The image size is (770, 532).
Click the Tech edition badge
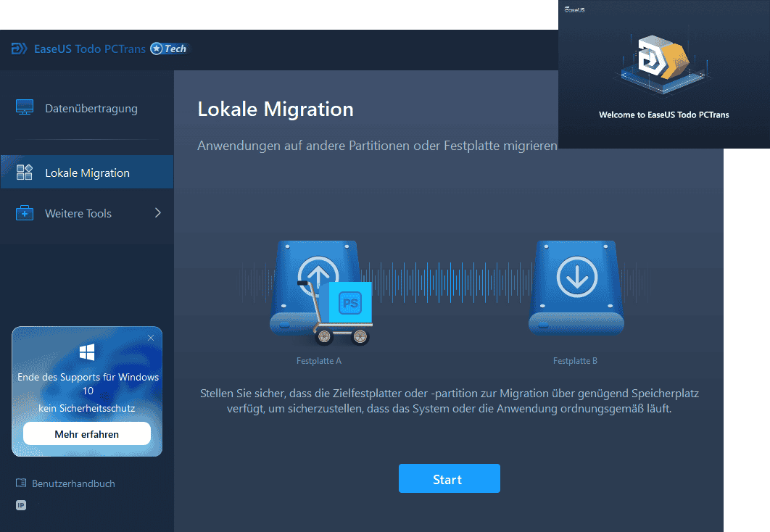[x=170, y=49]
